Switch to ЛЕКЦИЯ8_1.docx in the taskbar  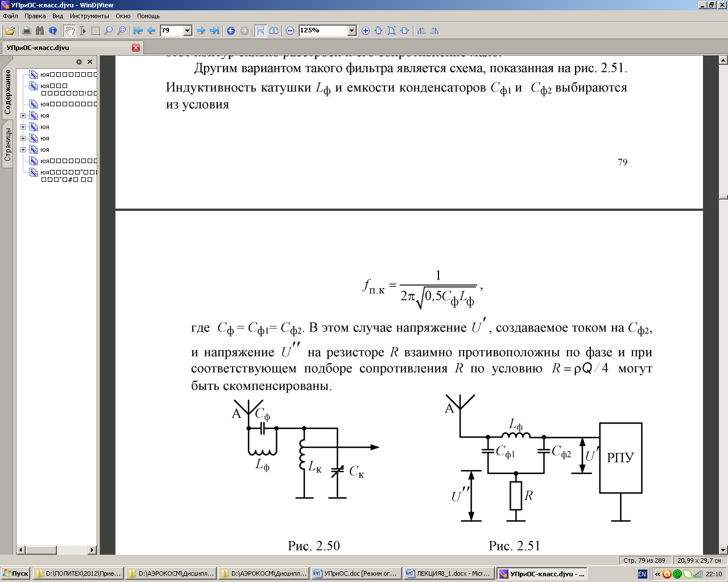pyautogui.click(x=448, y=574)
